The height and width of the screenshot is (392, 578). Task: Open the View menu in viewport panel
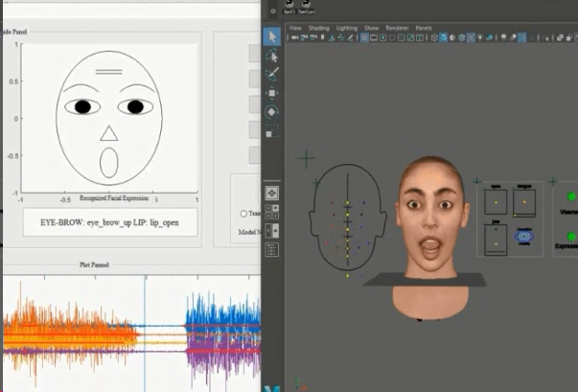click(295, 28)
